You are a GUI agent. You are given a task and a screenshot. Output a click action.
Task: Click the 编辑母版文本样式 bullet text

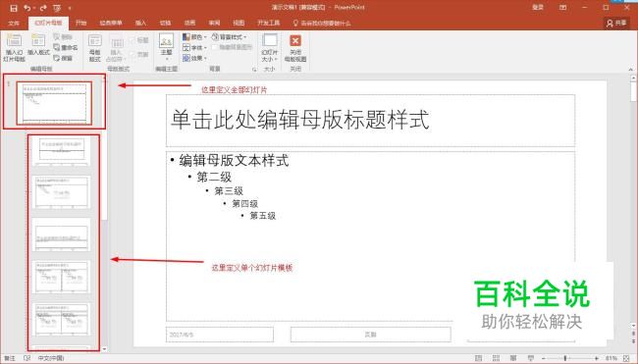[234, 160]
